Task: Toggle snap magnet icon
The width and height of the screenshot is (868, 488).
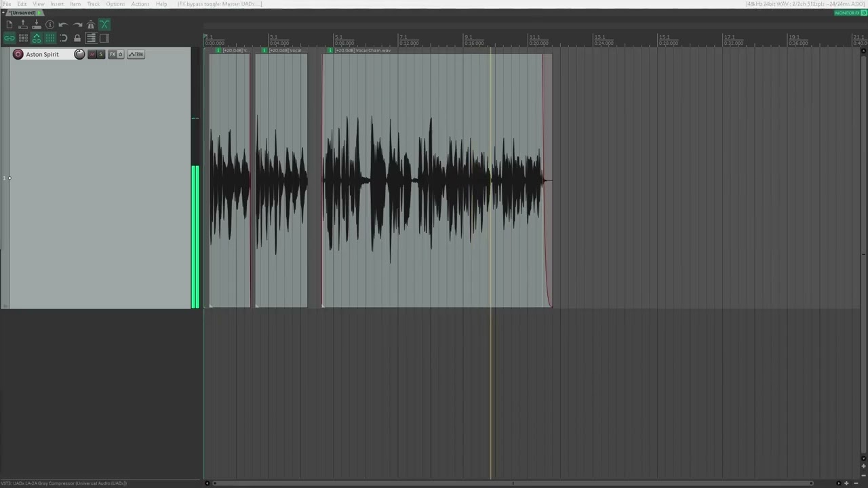Action: (64, 38)
